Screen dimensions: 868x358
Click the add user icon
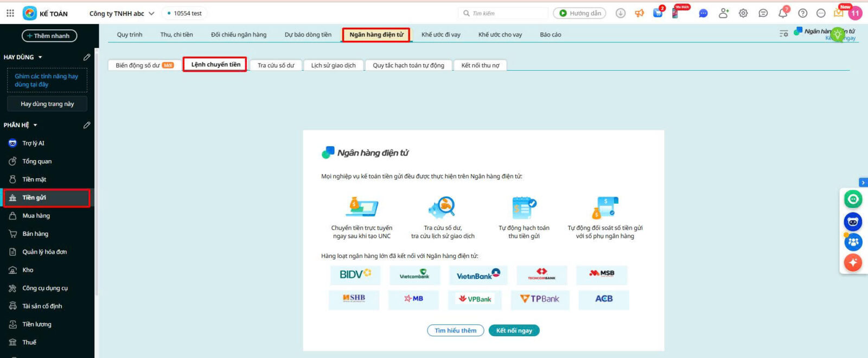coord(723,13)
